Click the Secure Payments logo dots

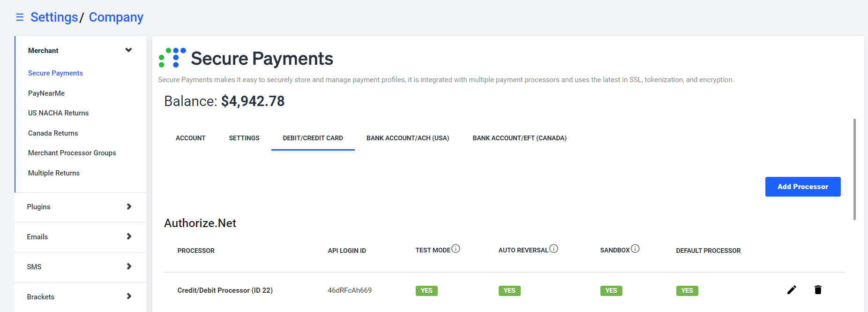(x=172, y=57)
